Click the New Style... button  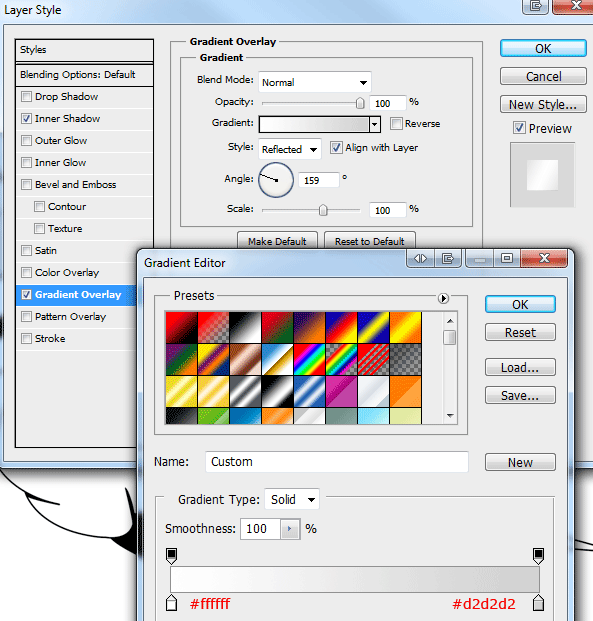[543, 104]
